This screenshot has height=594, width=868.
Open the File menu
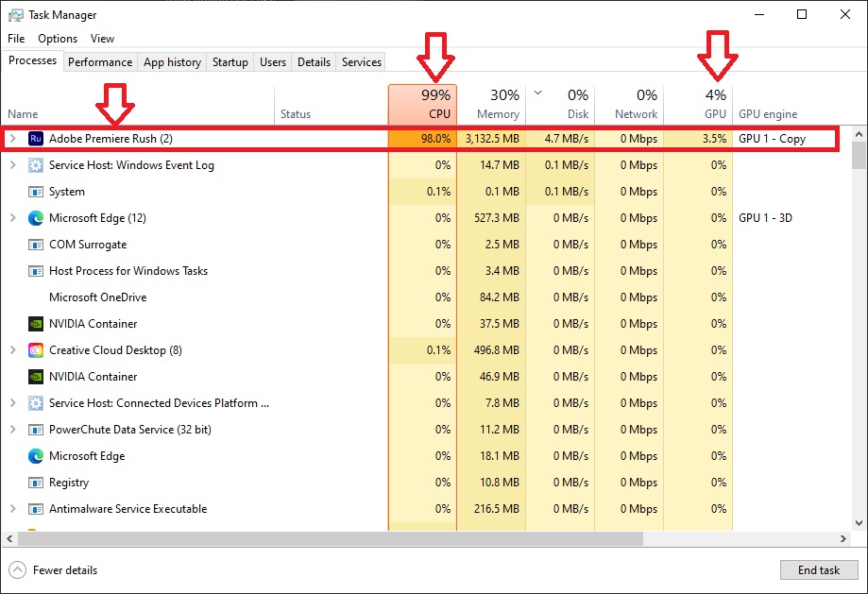coord(16,38)
